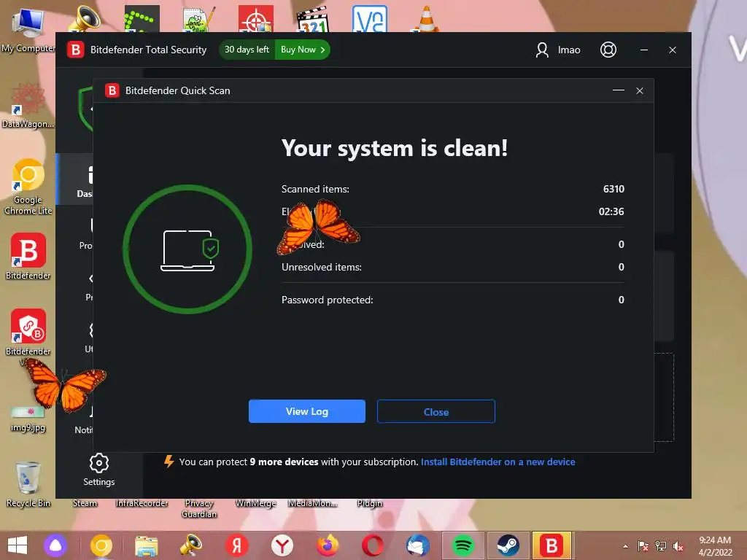Open the Bitdefender support lifebuoy icon
The width and height of the screenshot is (747, 560).
pyautogui.click(x=608, y=50)
